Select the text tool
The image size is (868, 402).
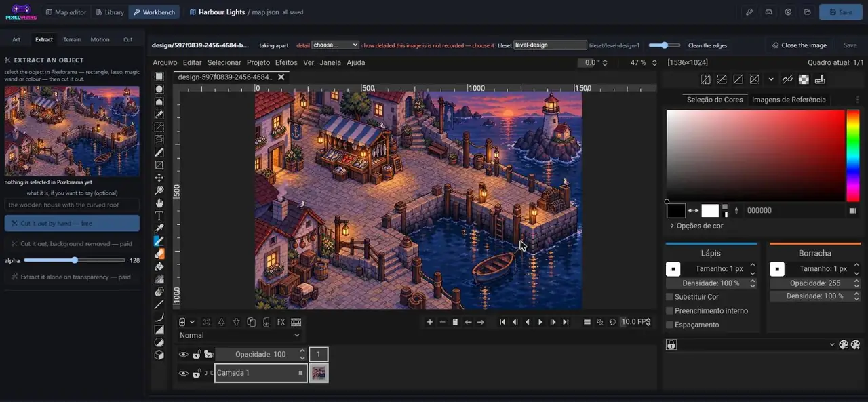159,216
